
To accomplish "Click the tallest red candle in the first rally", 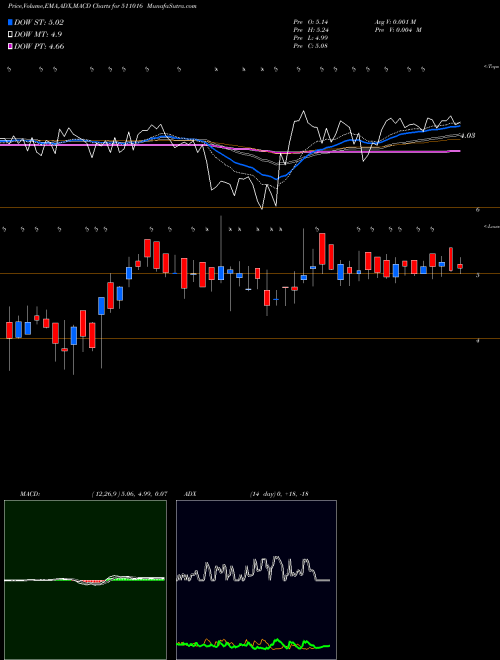I will pyautogui.click(x=156, y=255).
